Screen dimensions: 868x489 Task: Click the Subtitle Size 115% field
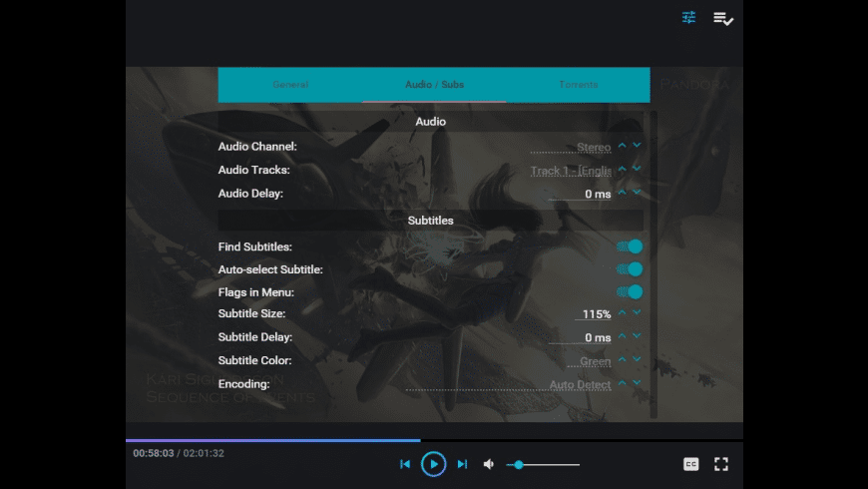pos(594,314)
